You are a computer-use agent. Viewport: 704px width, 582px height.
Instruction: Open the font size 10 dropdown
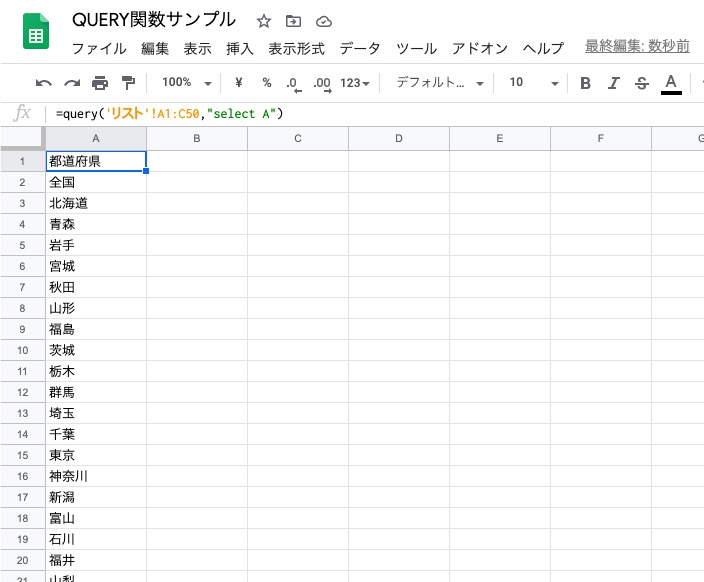pos(533,83)
